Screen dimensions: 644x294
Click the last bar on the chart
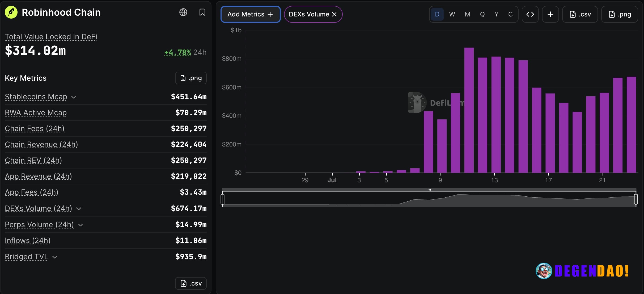coord(631,125)
